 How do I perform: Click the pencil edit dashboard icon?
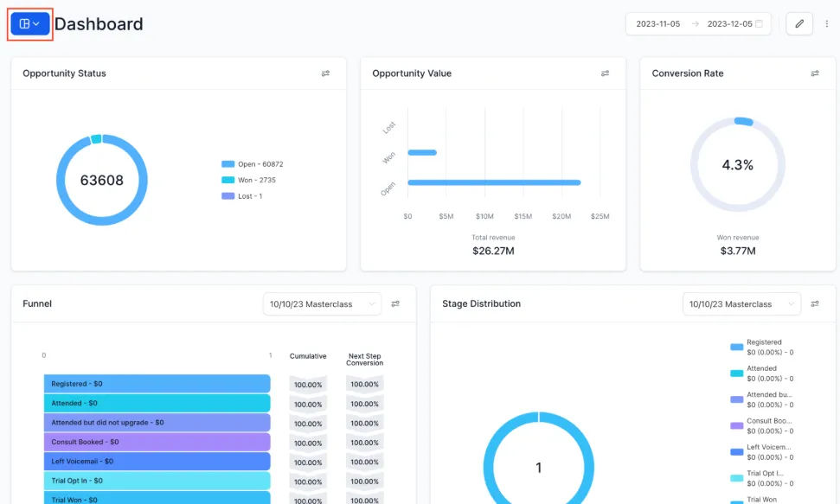(798, 24)
